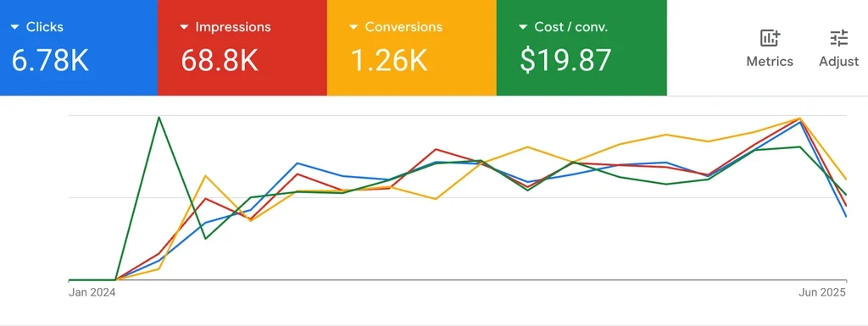
Task: Select the 68.8K impressions value
Action: 220,60
